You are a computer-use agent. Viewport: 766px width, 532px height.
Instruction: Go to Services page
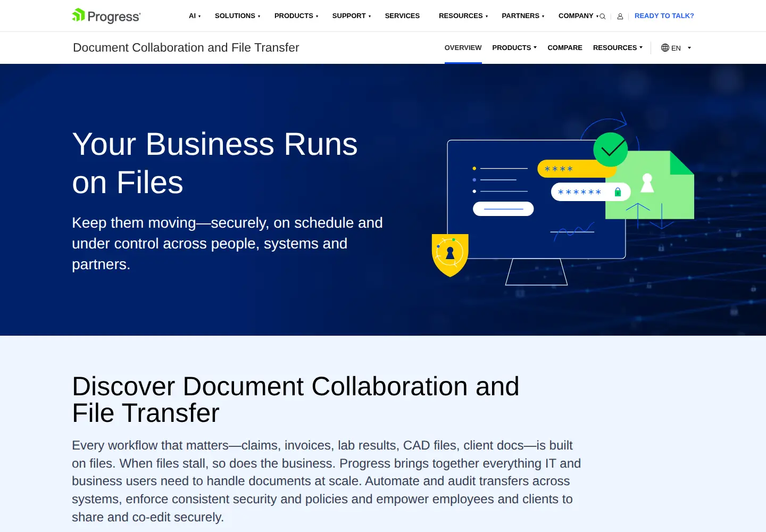[x=402, y=16]
